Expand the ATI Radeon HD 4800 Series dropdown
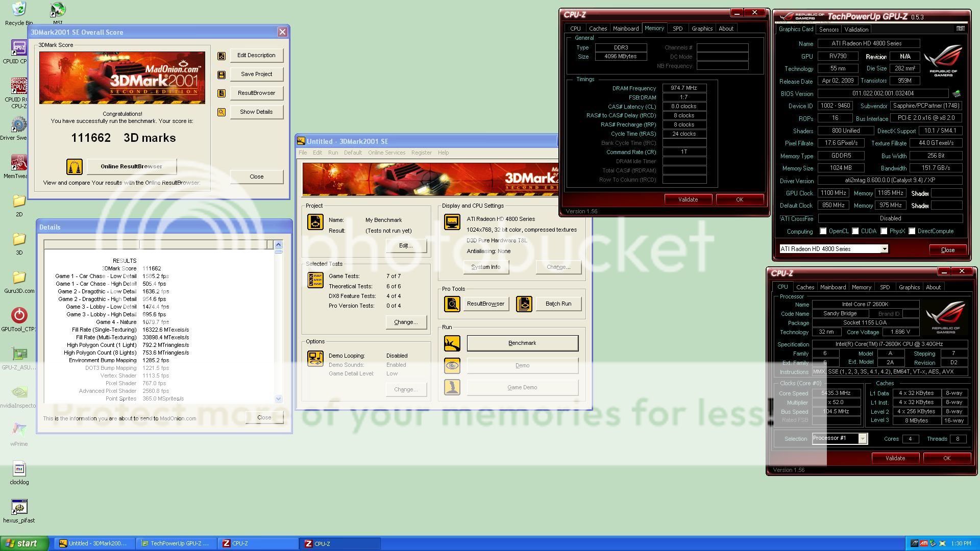 (x=885, y=249)
